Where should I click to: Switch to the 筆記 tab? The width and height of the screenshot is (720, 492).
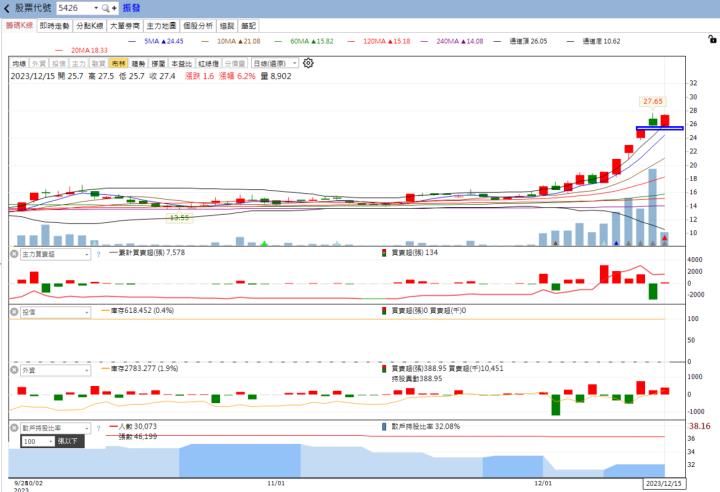coord(248,26)
